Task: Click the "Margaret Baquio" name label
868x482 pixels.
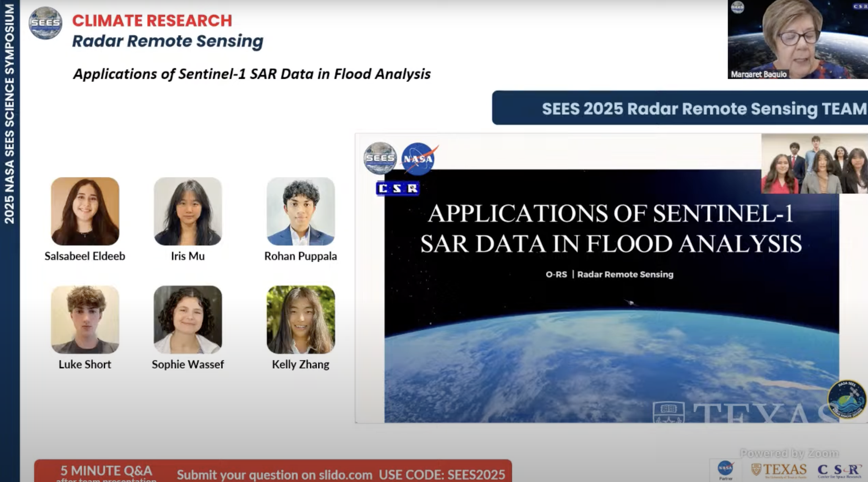Action: coord(759,74)
